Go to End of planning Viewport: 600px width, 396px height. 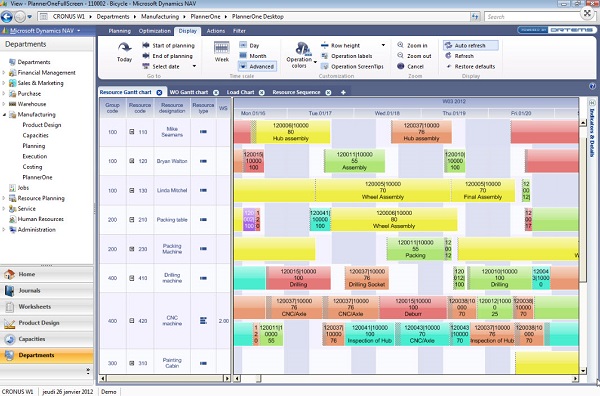(x=168, y=56)
